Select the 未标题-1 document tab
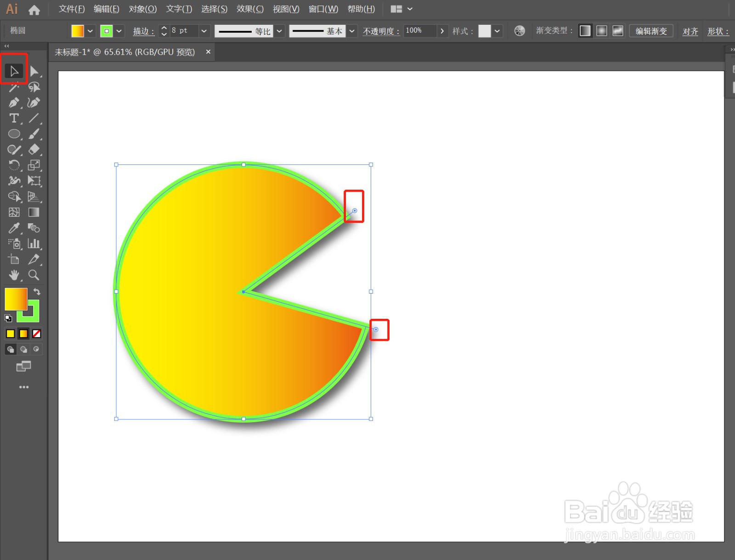The image size is (735, 560). (x=125, y=52)
